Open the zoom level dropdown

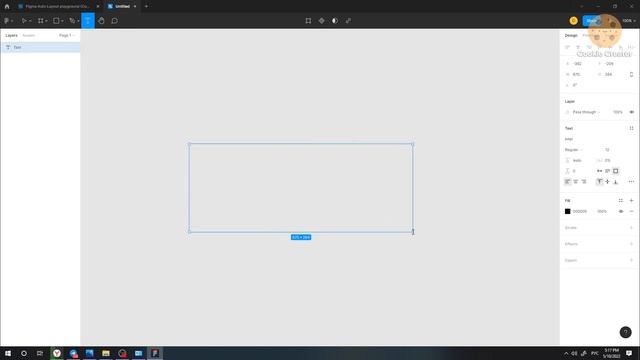(x=629, y=21)
